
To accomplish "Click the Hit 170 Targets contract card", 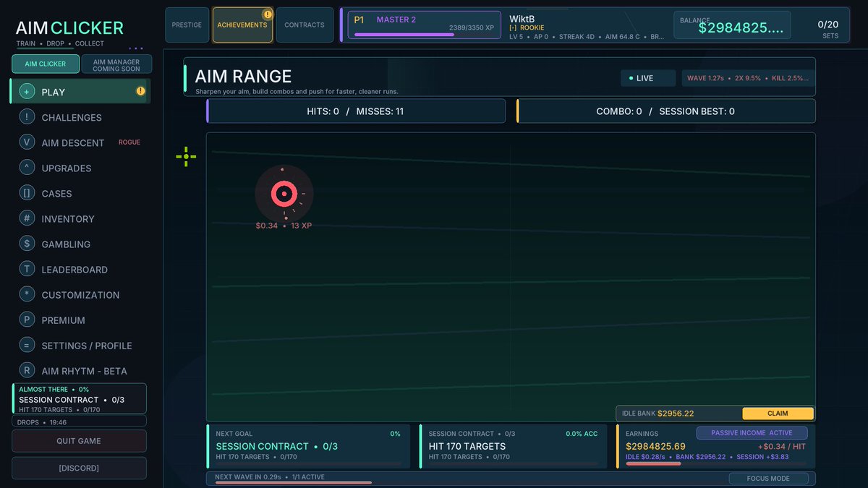I will coord(513,446).
